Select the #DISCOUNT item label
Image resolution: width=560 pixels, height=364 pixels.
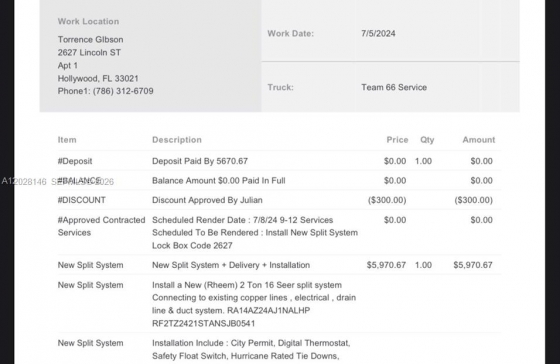click(x=82, y=200)
